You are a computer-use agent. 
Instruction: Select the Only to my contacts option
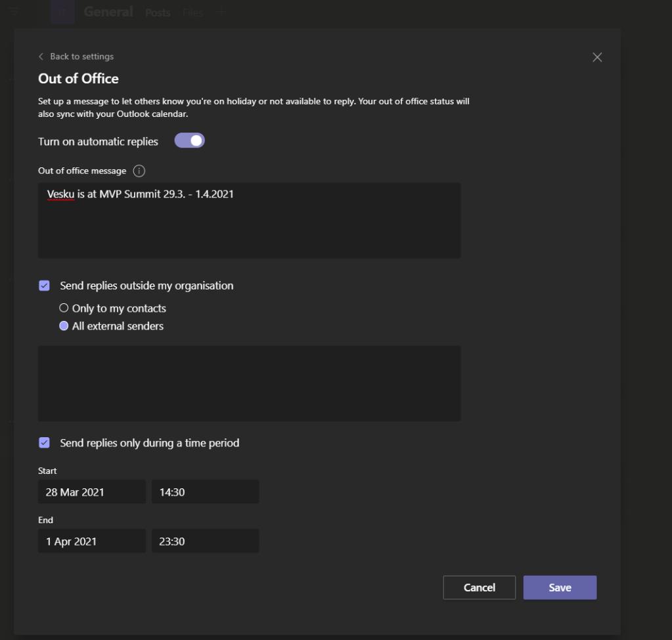pyautogui.click(x=64, y=308)
